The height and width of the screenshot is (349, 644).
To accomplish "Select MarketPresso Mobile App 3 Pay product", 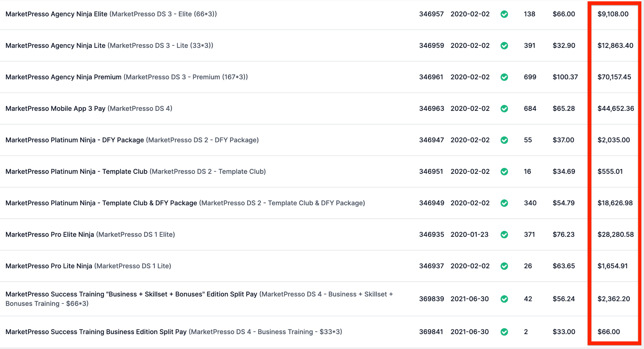I will pyautogui.click(x=55, y=109).
